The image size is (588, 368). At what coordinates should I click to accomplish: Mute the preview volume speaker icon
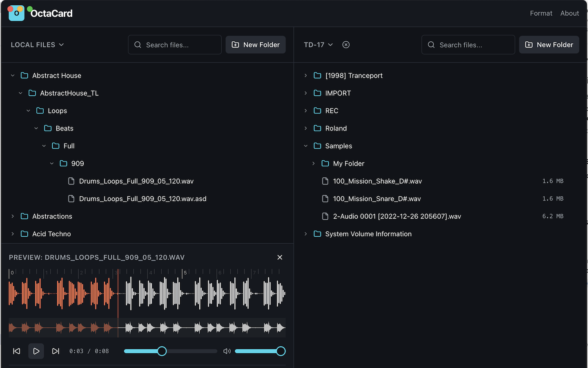[x=227, y=351]
